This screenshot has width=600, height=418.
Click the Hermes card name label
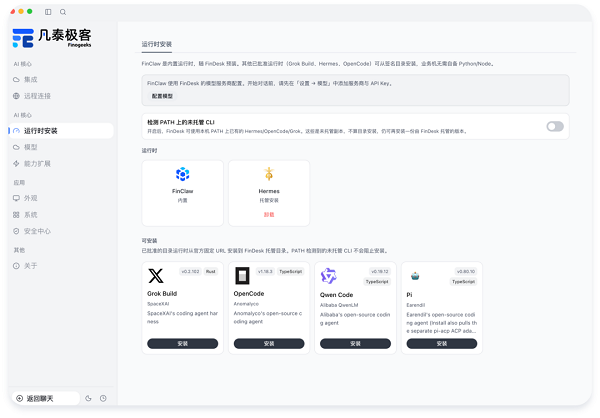pos(269,191)
